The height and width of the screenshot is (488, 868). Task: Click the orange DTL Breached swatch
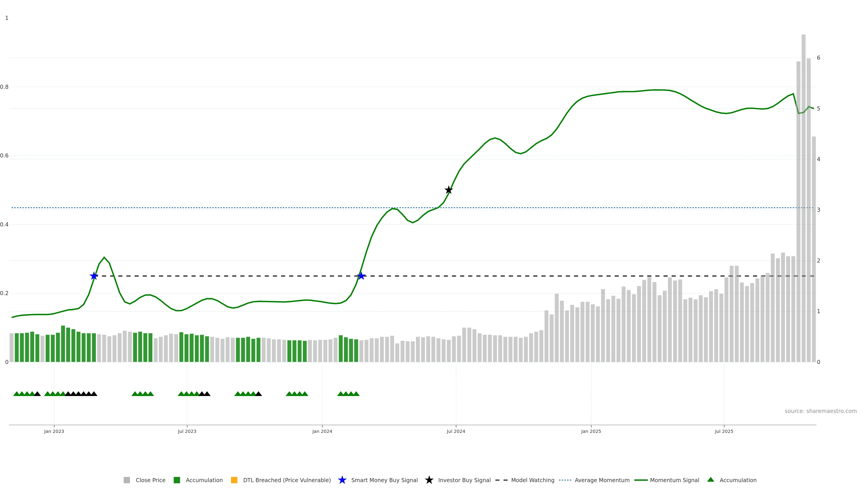pos(234,480)
